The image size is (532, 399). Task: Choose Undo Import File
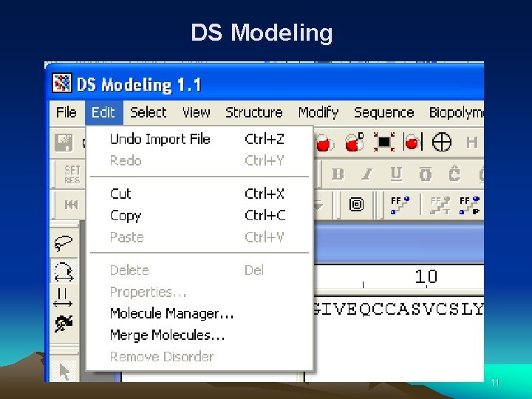(x=199, y=139)
